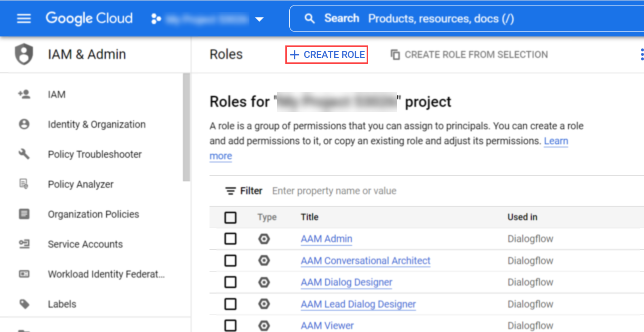
Task: Check the select-all roles checkbox in header
Action: tap(230, 217)
